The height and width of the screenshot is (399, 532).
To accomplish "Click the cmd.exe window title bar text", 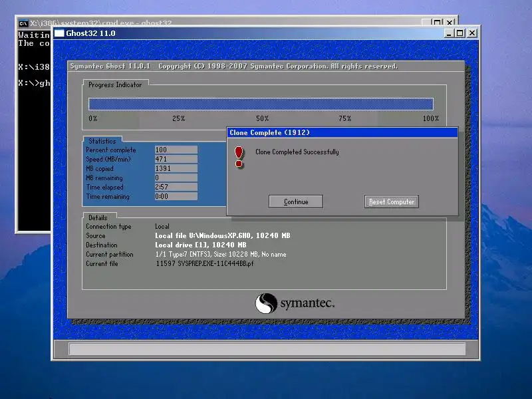I will (100, 23).
